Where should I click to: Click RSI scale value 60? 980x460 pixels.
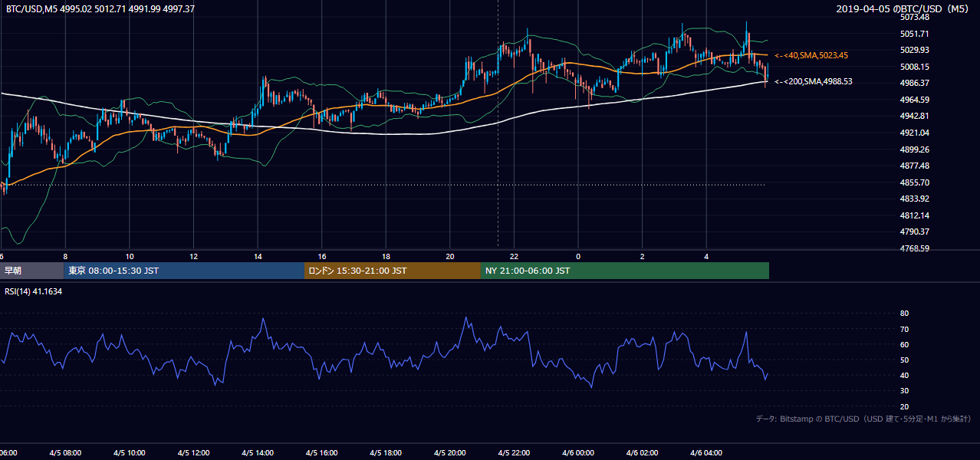click(x=904, y=344)
